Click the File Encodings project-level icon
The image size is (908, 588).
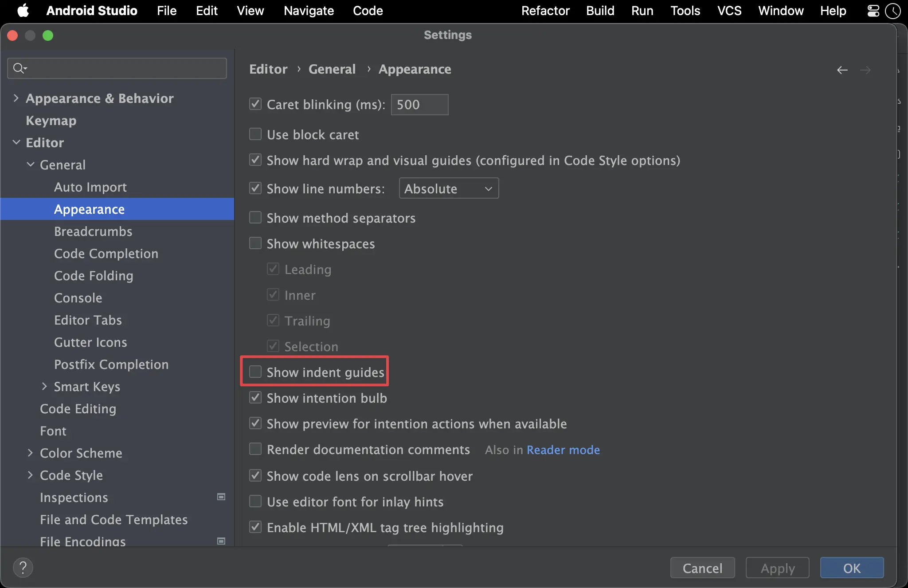pos(221,541)
